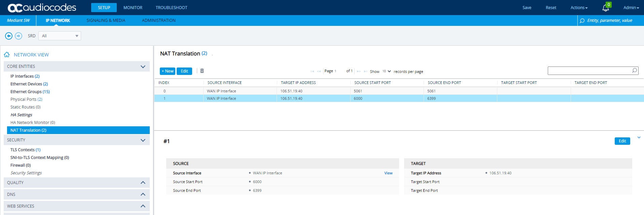
Task: Expand the DNS section
Action: [143, 195]
